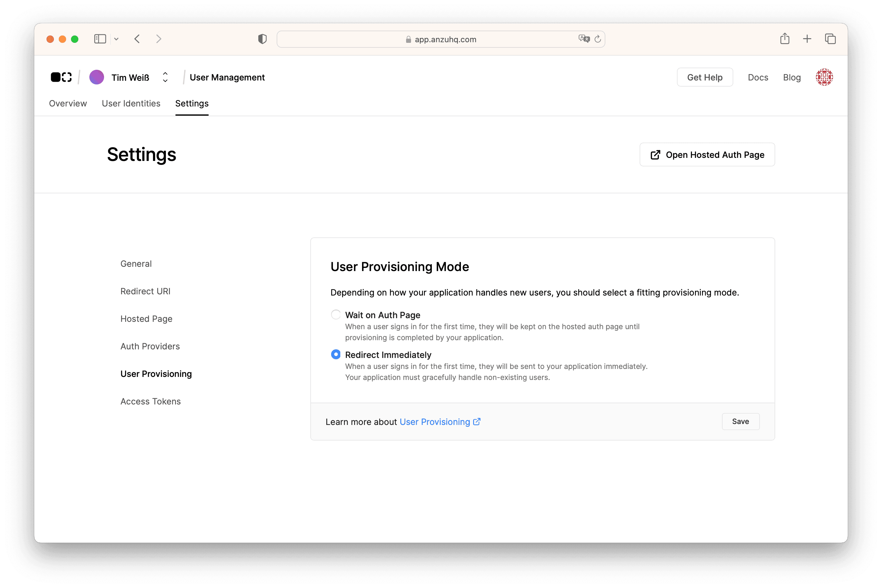Open User Provisioning documentation link

[435, 422]
